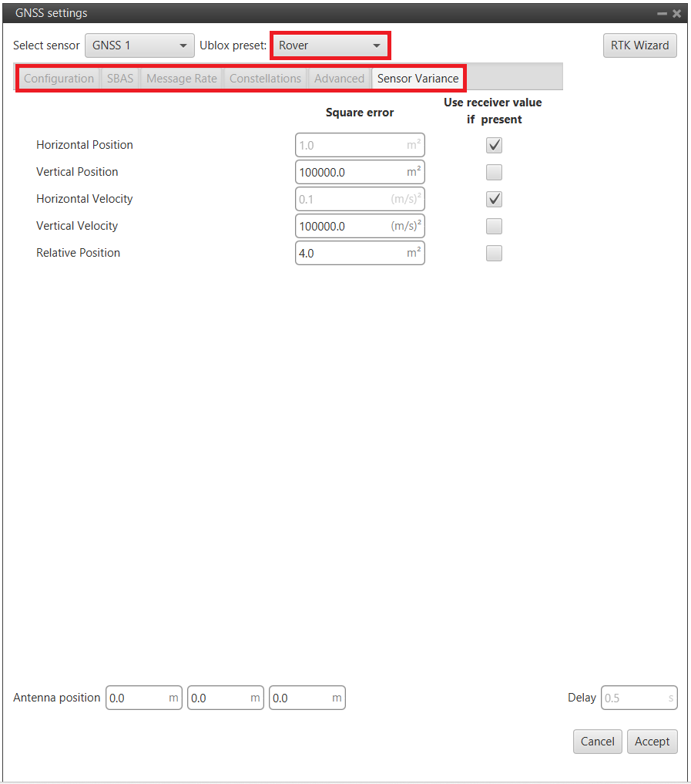Edit the Vertical Position square error field
This screenshot has width=691, height=784.
point(351,172)
